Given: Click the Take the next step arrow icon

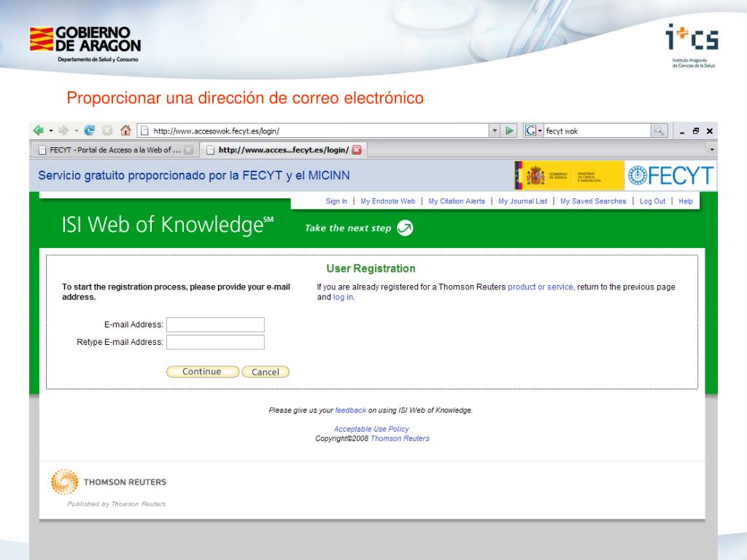Looking at the screenshot, I should click(405, 228).
